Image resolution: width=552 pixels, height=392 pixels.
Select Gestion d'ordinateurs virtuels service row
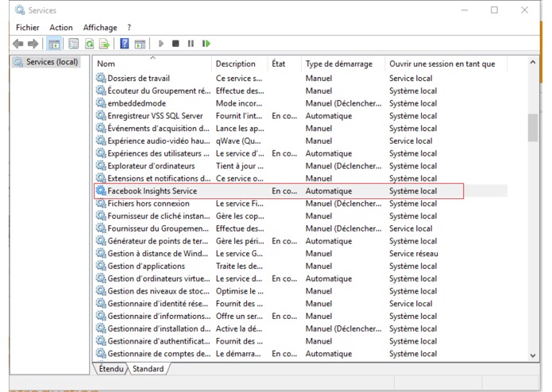(x=158, y=279)
